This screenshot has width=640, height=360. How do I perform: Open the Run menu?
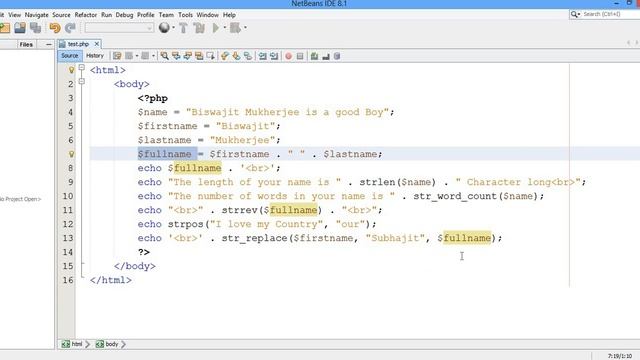107,15
